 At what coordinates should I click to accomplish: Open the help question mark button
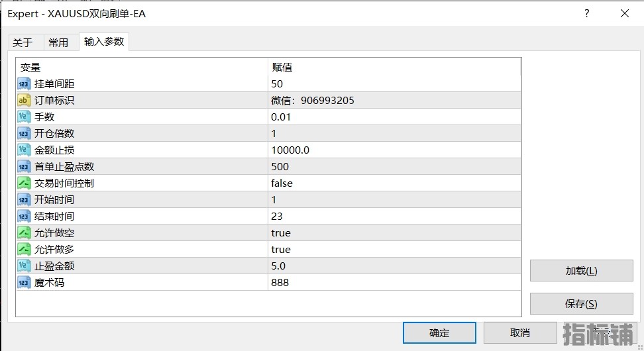[x=586, y=13]
